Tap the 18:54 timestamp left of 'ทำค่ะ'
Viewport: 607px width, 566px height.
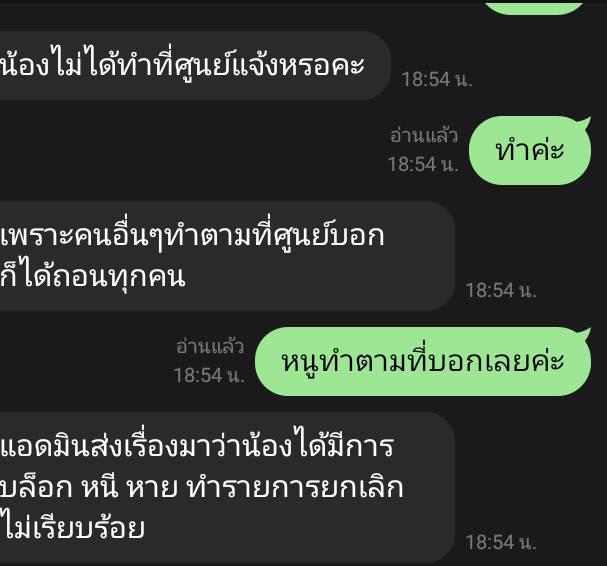pos(423,164)
